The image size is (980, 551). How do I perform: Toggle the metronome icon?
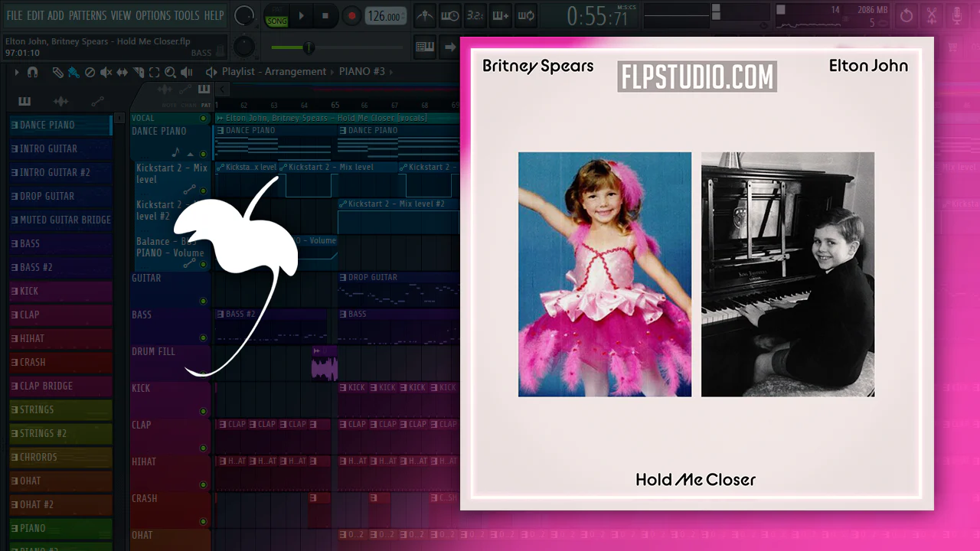click(x=425, y=15)
